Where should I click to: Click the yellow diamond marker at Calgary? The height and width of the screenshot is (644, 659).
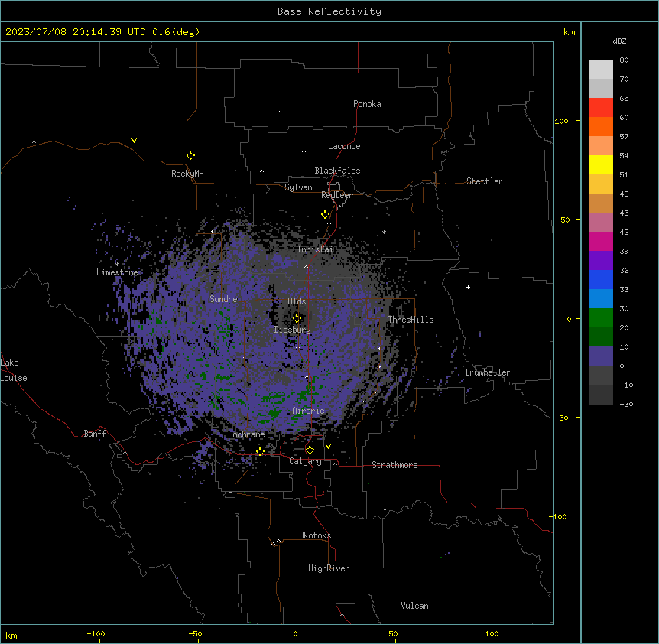(x=310, y=450)
